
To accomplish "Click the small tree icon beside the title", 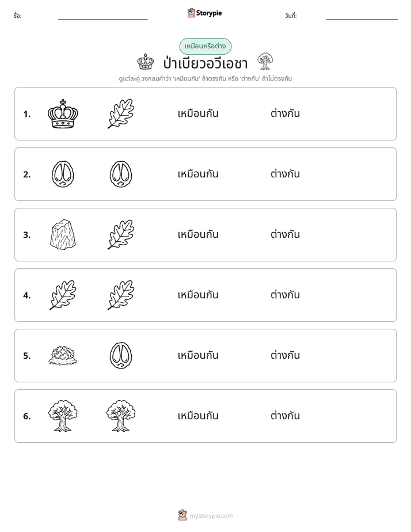I will point(265,61).
